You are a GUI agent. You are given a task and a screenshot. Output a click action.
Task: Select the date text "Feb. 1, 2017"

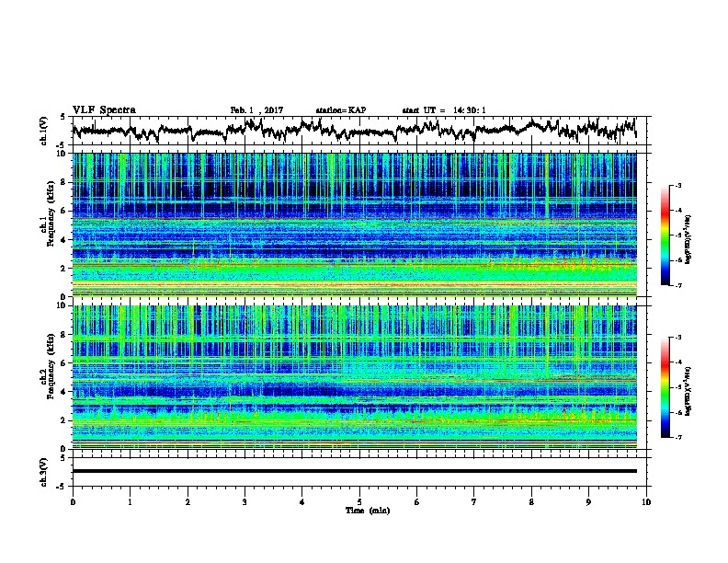pos(256,110)
